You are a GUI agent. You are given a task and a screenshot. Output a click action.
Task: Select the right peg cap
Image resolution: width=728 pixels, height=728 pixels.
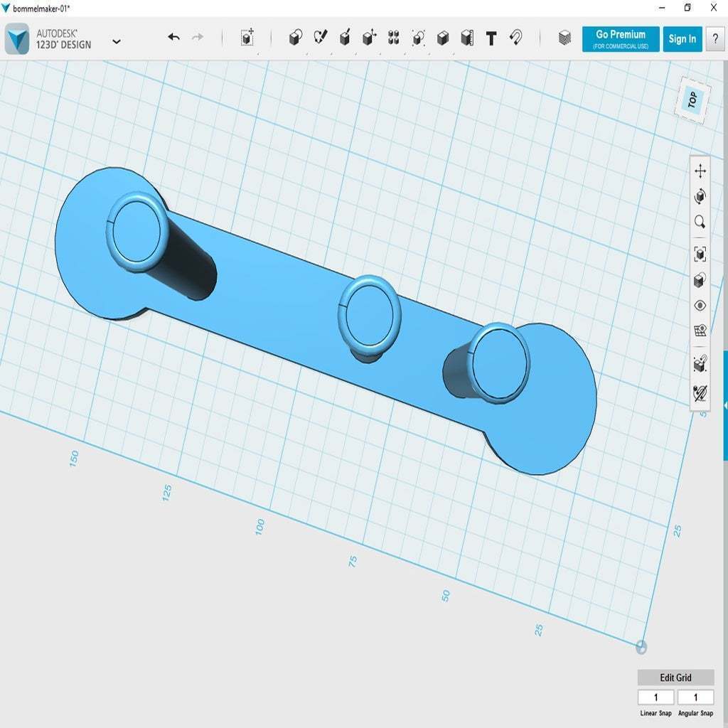tap(500, 363)
